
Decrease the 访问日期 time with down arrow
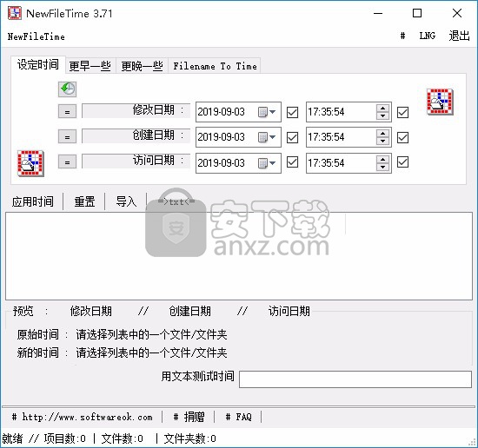tap(382, 167)
